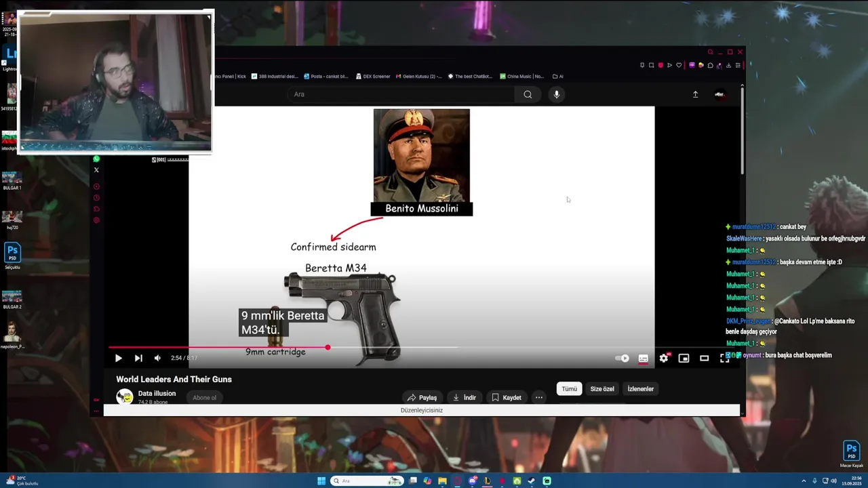The height and width of the screenshot is (488, 868).
Task: Start voice search with microphone
Action: click(x=557, y=94)
